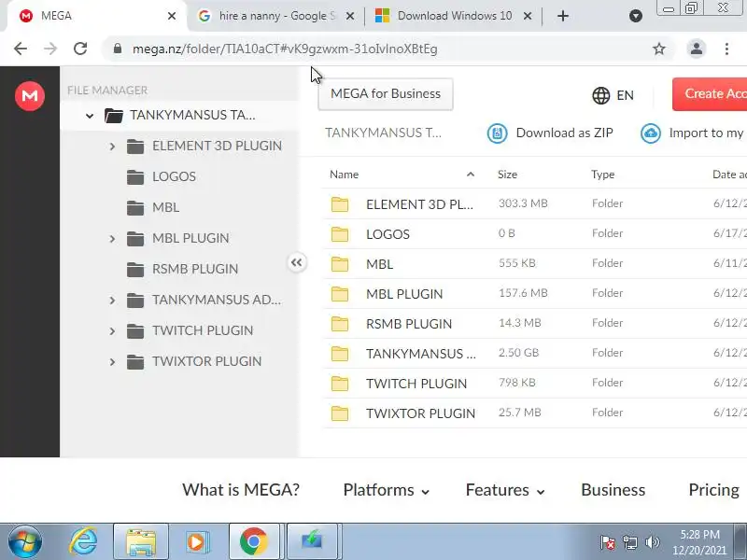Click the MBL PLUGIN folder icon in list

pos(340,294)
